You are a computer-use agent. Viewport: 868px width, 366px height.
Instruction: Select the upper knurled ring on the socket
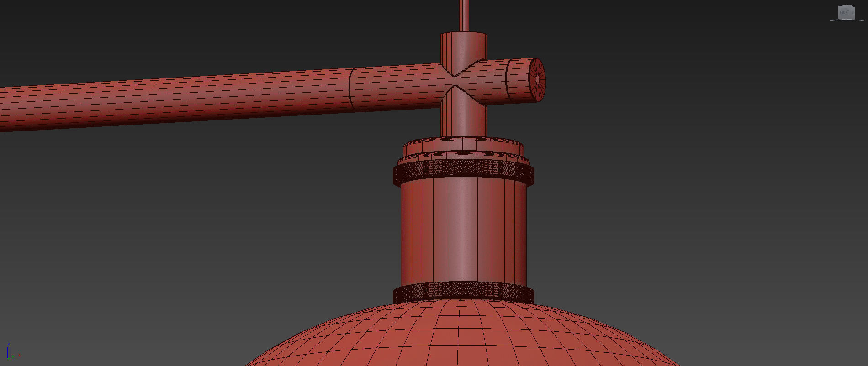tap(463, 173)
